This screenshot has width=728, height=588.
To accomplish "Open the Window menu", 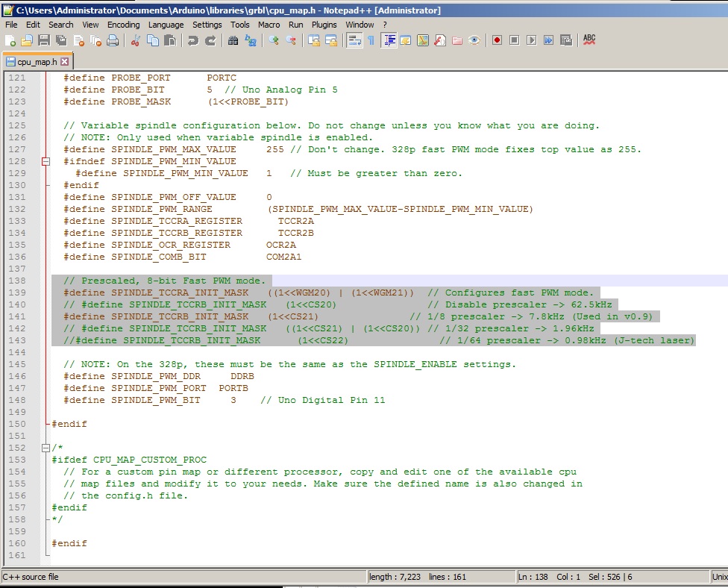I will [360, 25].
